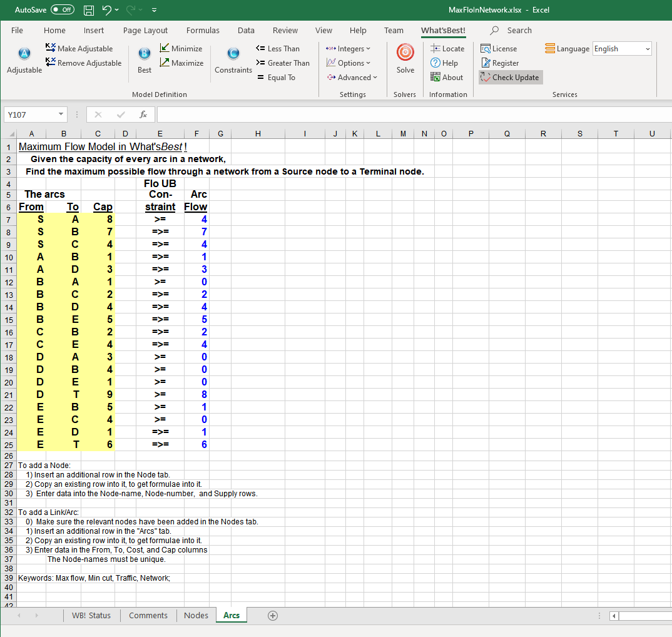Click the Solve target icon
Viewport: 672px width, 637px height.
(405, 53)
